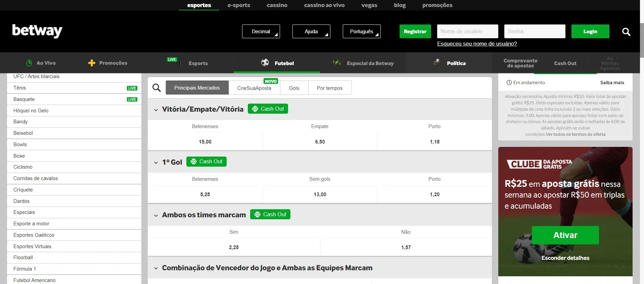Image resolution: width=644 pixels, height=284 pixels.
Task: Click the Registrar button
Action: 415,31
